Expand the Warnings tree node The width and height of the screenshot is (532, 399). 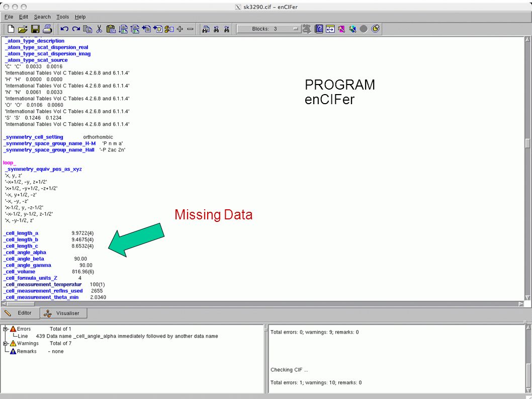[5, 343]
